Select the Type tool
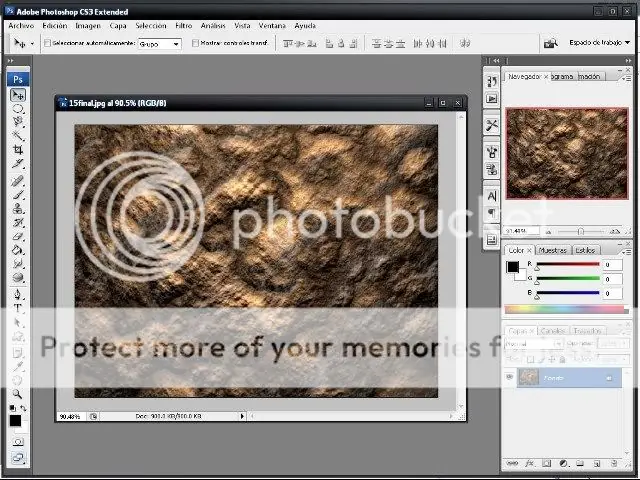The width and height of the screenshot is (640, 480). (18, 308)
